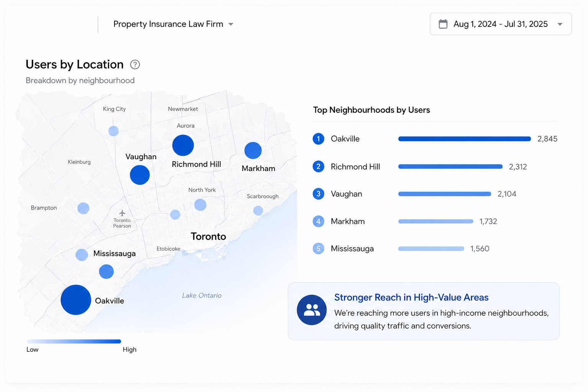Click the High legend label
The height and width of the screenshot is (392, 588).
tap(129, 350)
